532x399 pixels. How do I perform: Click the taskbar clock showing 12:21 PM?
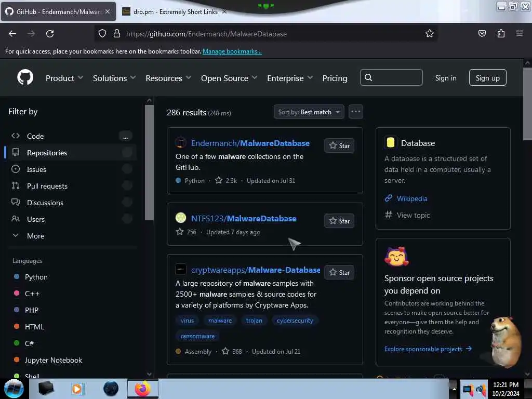coord(506,389)
